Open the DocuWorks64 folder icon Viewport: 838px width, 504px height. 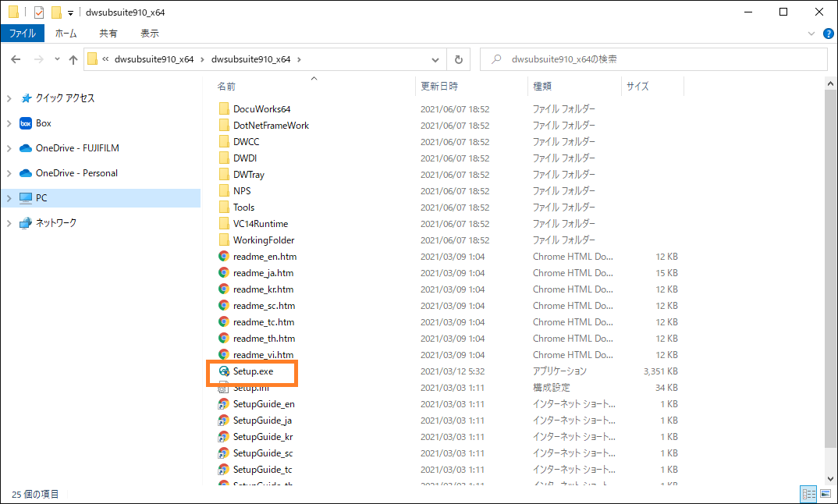pos(224,109)
